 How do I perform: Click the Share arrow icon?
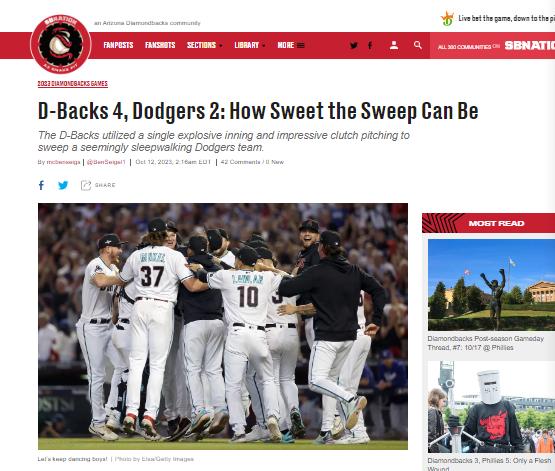(x=86, y=185)
